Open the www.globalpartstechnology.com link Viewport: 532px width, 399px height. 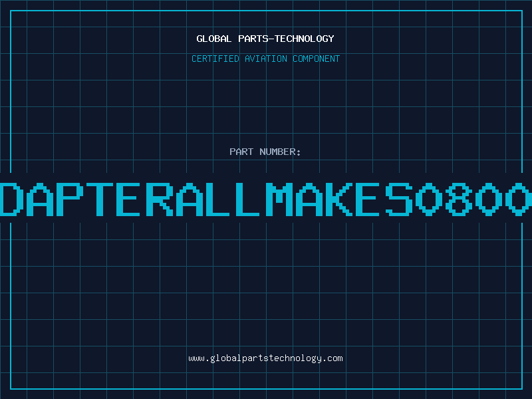265,358
